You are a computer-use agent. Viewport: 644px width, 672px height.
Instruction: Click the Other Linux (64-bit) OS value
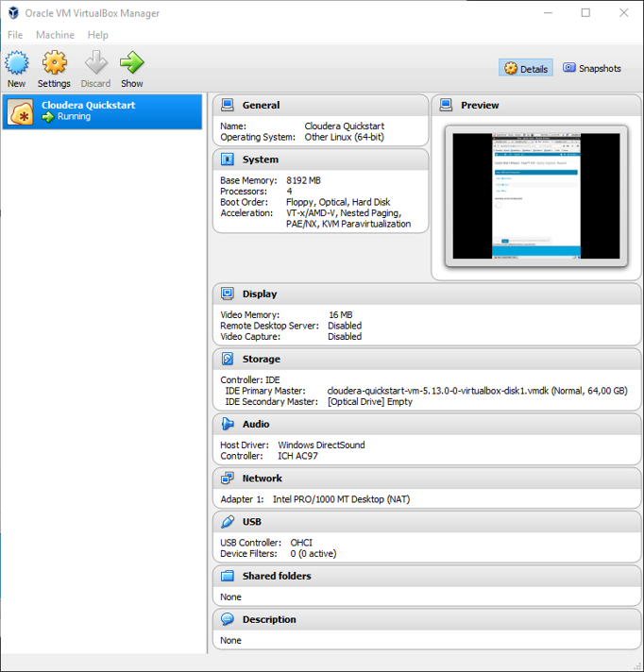pos(345,137)
